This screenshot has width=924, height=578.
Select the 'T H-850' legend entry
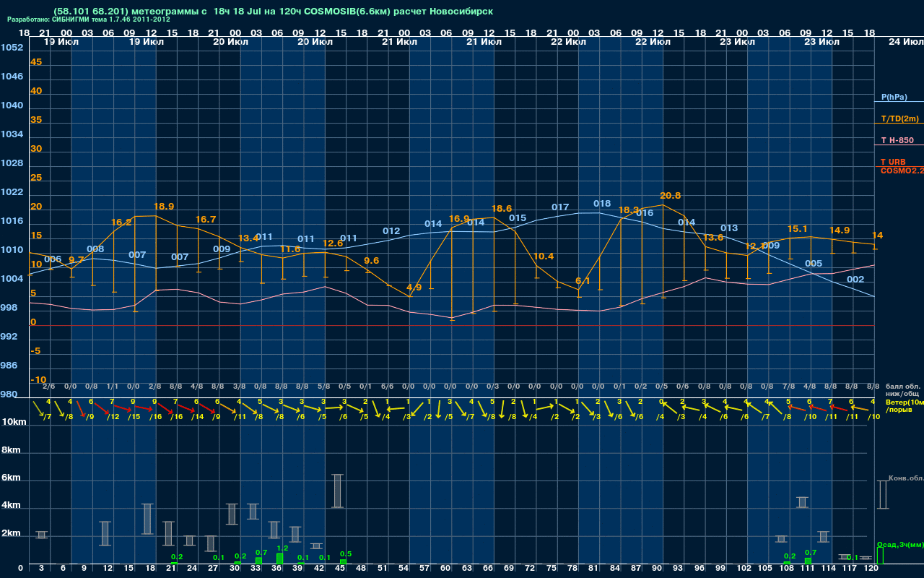point(897,140)
